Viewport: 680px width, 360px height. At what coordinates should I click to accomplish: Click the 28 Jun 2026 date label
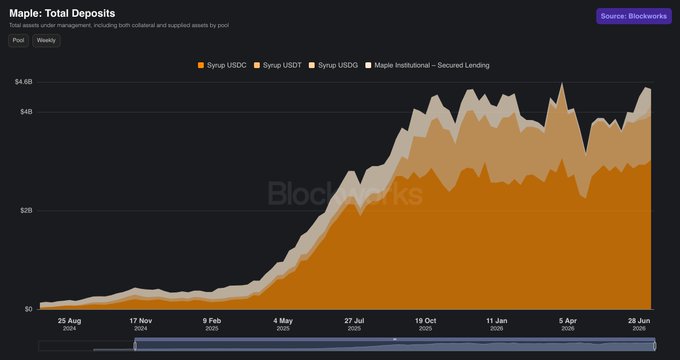point(639,324)
